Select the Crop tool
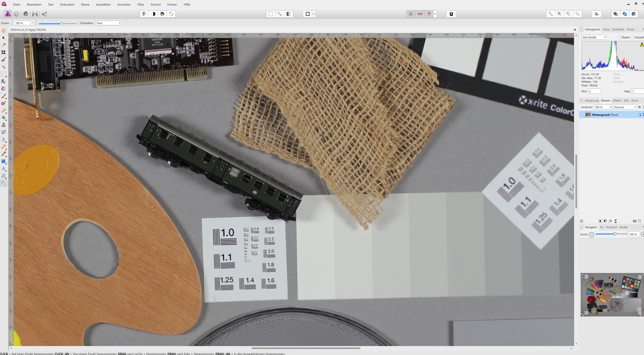 (4, 52)
